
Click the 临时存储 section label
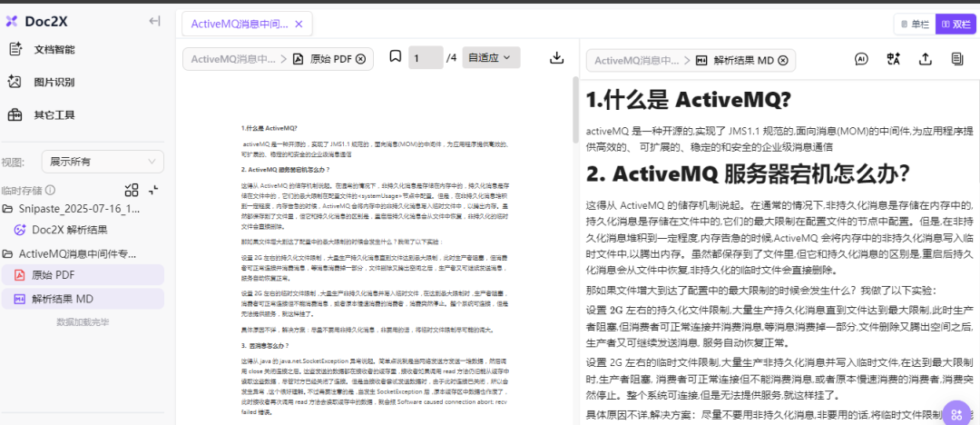[x=22, y=190]
